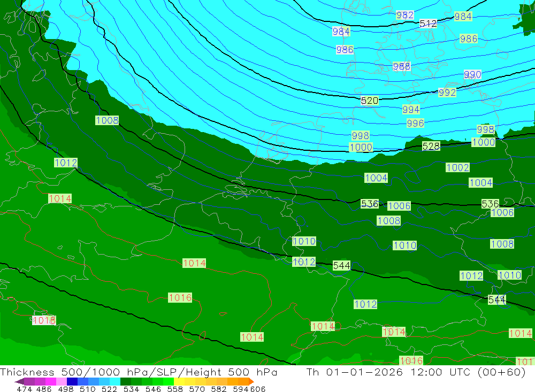Click the 988 isobar label
The height and width of the screenshot is (392, 535).
[402, 66]
